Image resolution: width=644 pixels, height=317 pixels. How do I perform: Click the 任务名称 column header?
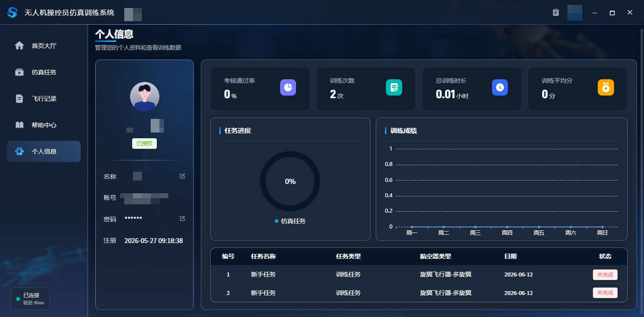click(263, 256)
